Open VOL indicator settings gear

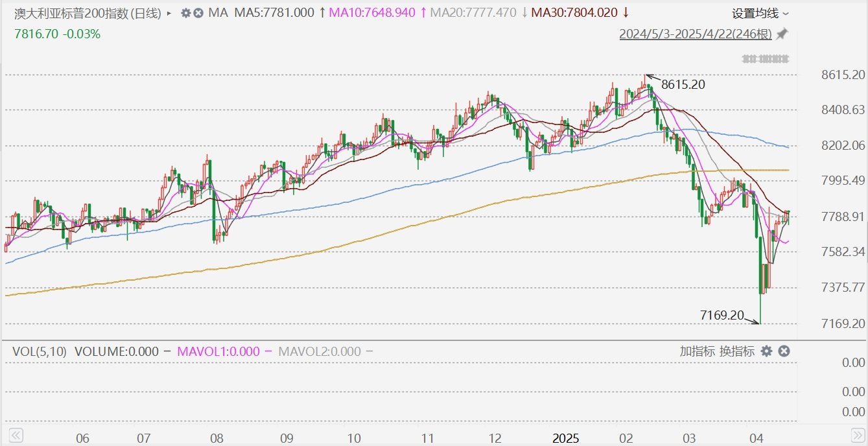(766, 351)
